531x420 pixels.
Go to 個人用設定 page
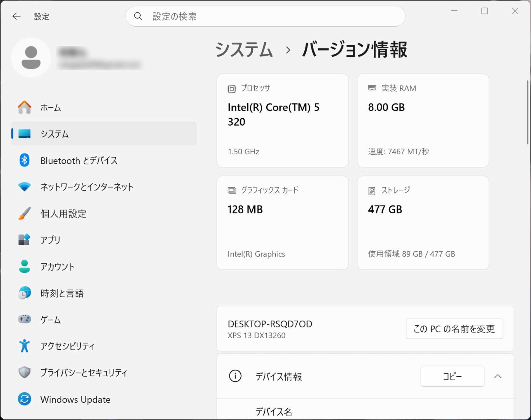(x=104, y=213)
